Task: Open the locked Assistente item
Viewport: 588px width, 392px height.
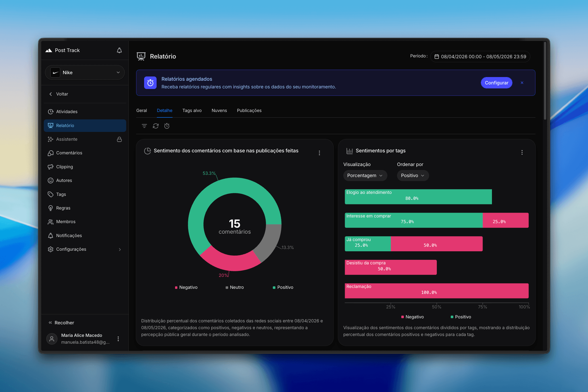Action: [x=85, y=139]
